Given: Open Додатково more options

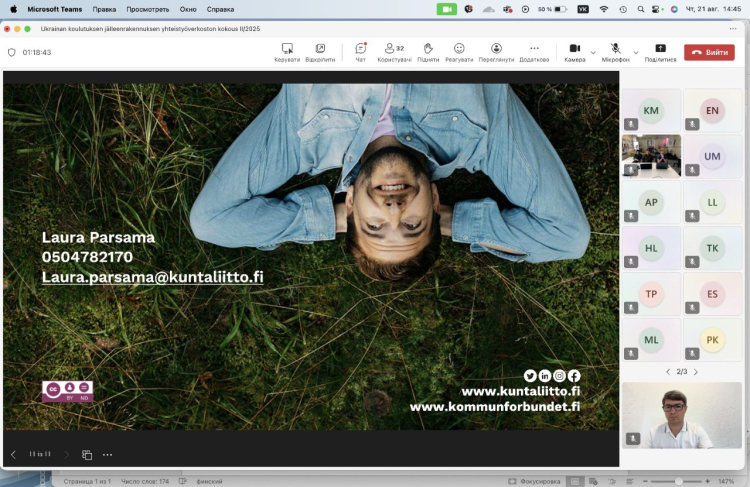Looking at the screenshot, I should (534, 49).
